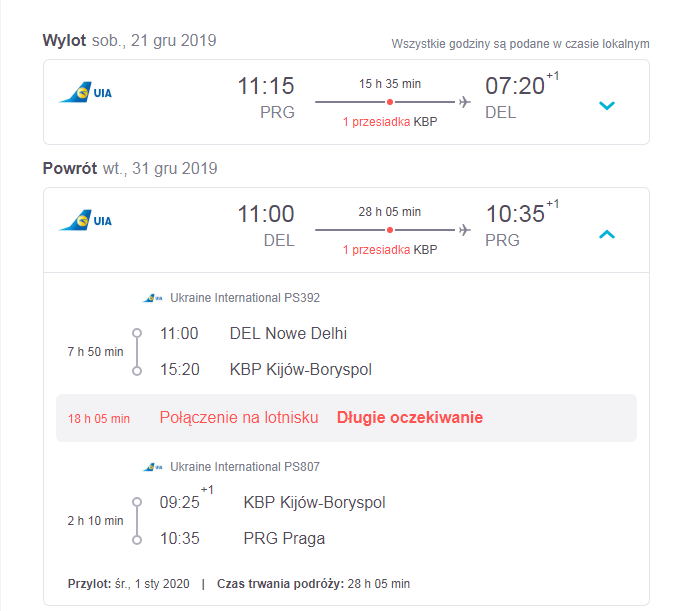
Task: Select the 'Długie oczekiwanie' warning label
Action: coord(410,417)
